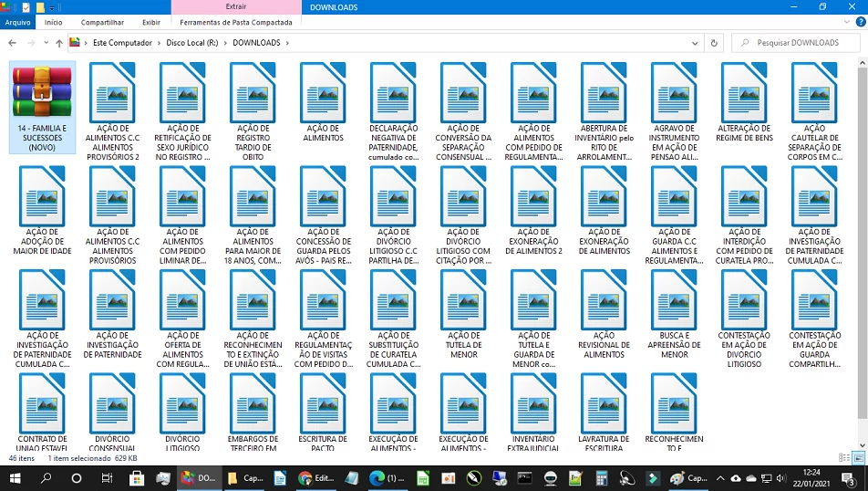Click the refresh button in address bar
Screen dimensions: 868x491
click(x=714, y=43)
